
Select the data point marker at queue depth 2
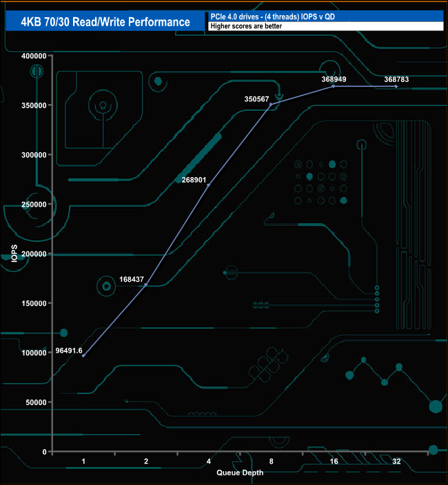pyautogui.click(x=146, y=285)
